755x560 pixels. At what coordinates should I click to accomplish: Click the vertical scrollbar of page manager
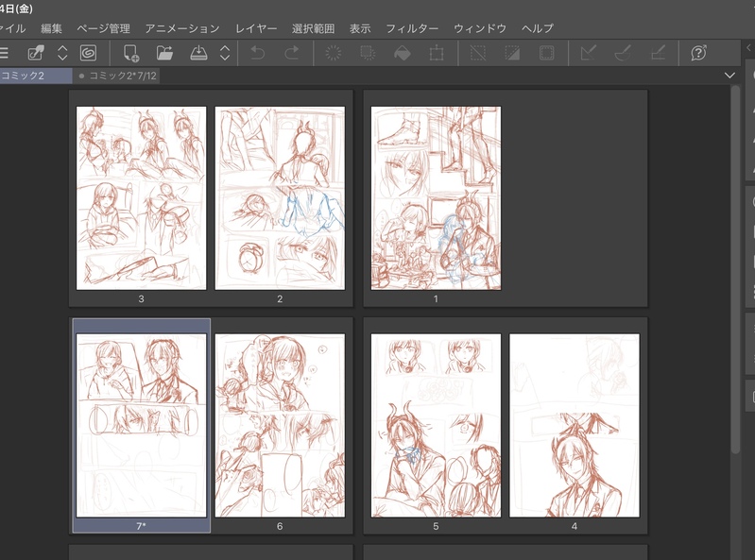pyautogui.click(x=735, y=269)
